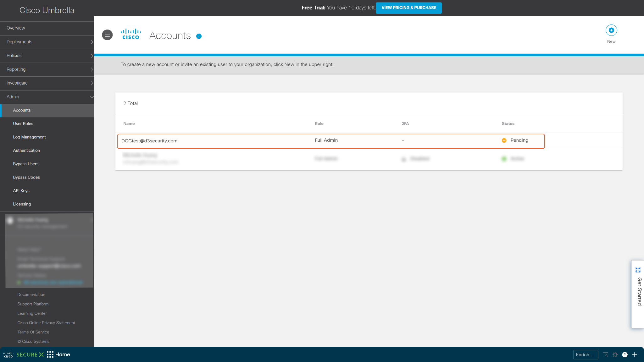This screenshot has width=644, height=362.
Task: Open SecureX apps grid icon
Action: tap(50, 354)
